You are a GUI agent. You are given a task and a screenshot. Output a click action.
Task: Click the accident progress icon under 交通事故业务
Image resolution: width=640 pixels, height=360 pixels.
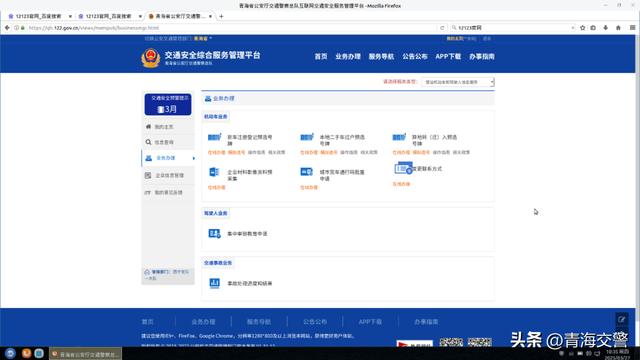tap(214, 283)
